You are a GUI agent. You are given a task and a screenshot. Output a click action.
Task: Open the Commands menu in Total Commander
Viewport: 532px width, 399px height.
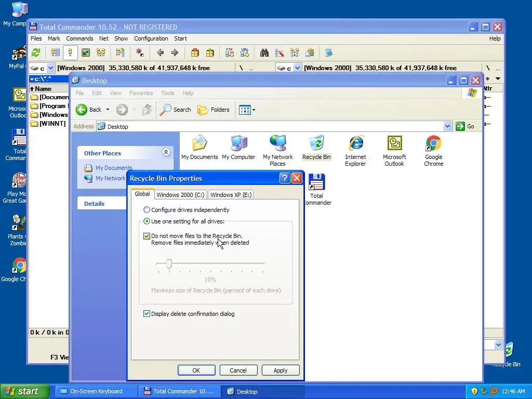(79, 38)
